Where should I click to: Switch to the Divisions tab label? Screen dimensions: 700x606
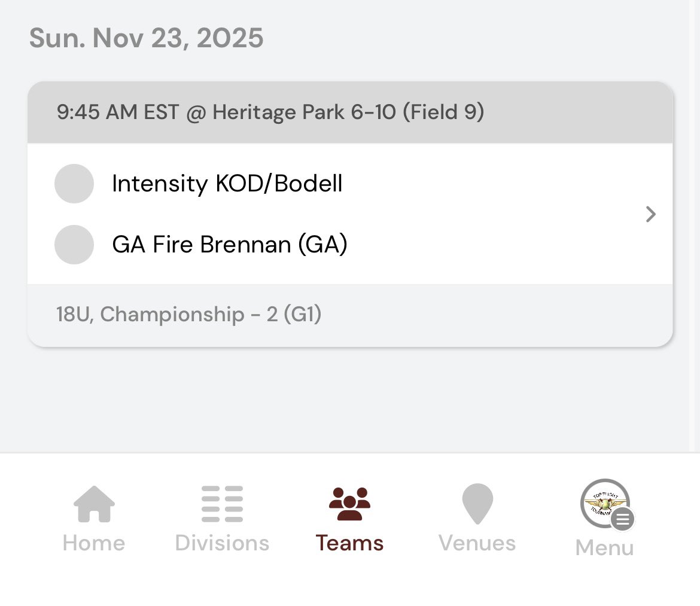(222, 543)
